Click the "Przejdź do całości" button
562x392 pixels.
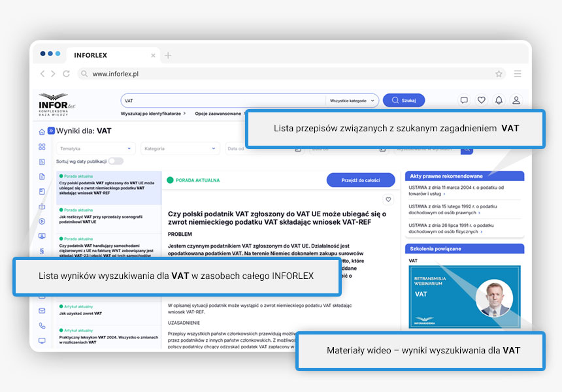pyautogui.click(x=361, y=180)
